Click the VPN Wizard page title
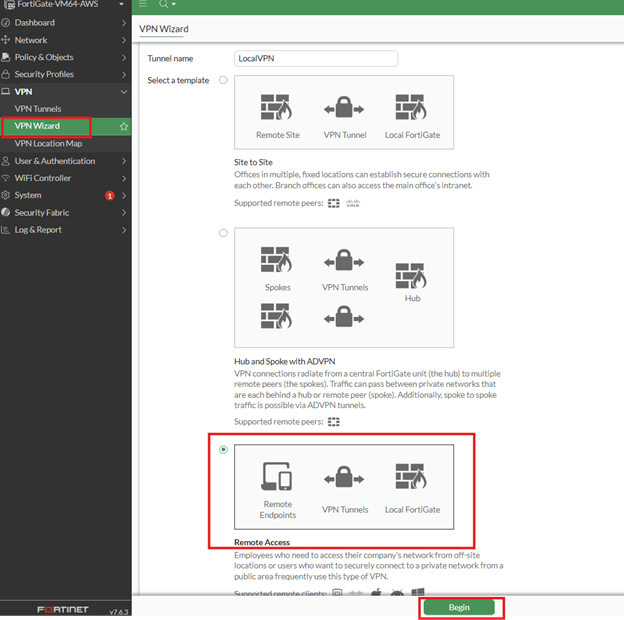The height and width of the screenshot is (620, 624). tap(164, 29)
